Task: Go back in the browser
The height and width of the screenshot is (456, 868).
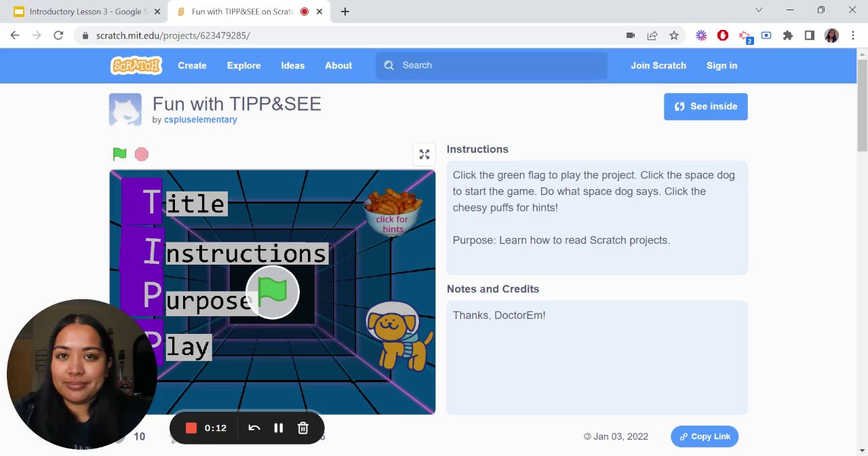Action: tap(15, 35)
